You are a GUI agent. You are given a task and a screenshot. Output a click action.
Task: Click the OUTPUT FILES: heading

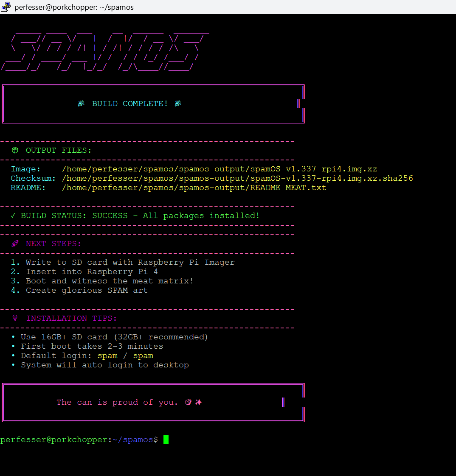coord(58,151)
